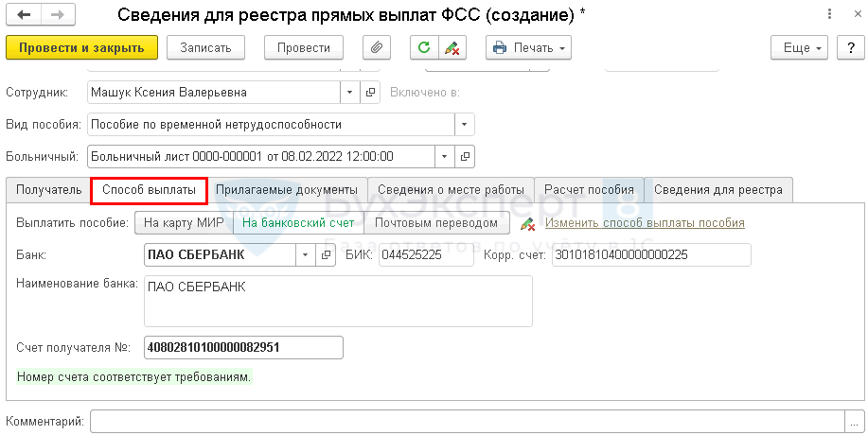
Task: Switch to Прилагаемые документы tab
Action: click(287, 190)
